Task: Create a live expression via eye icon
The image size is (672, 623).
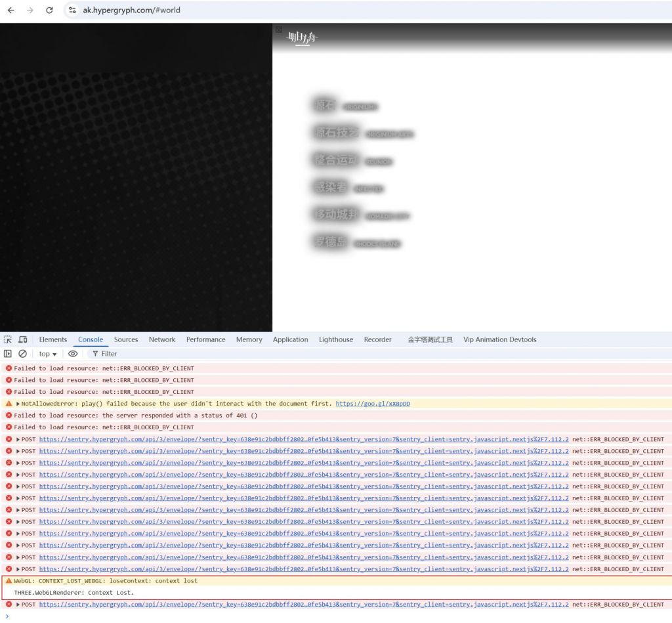Action: [73, 354]
